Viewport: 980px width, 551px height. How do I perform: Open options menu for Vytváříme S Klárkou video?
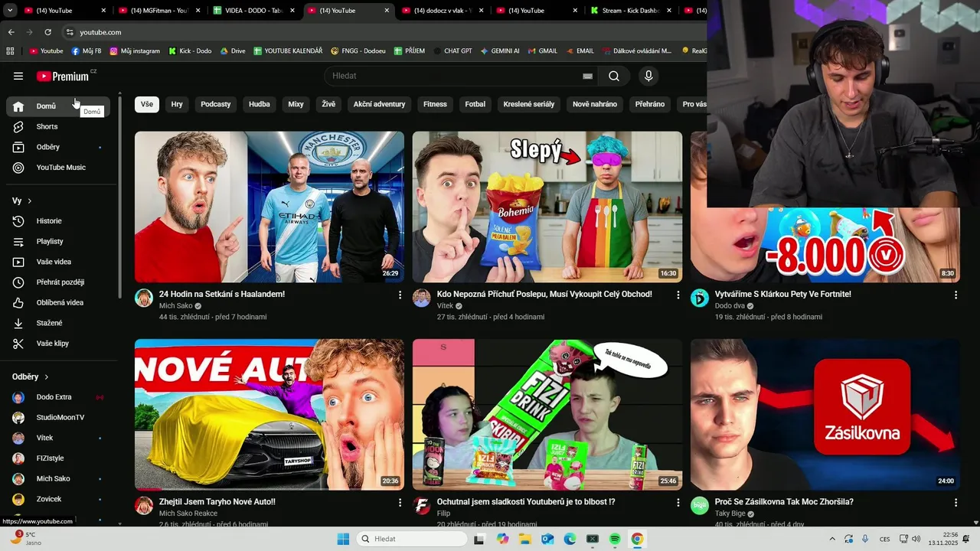[x=955, y=295]
